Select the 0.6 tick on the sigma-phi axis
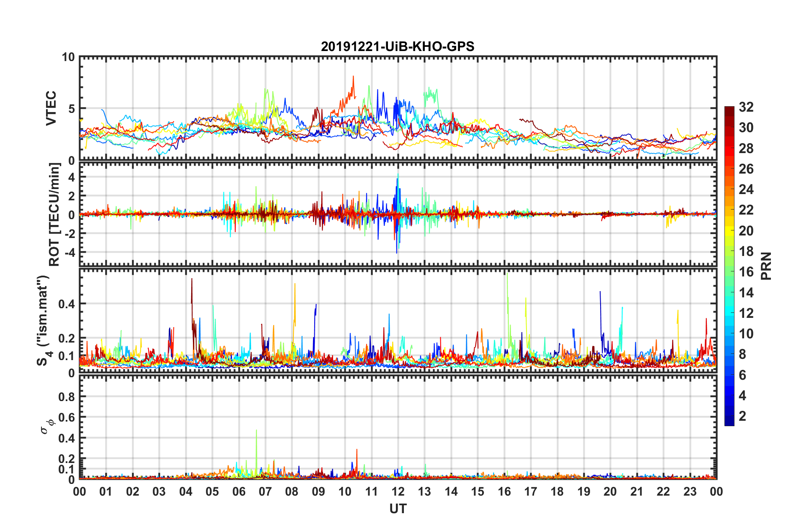Viewport: 796px width, 532px height. tap(67, 417)
